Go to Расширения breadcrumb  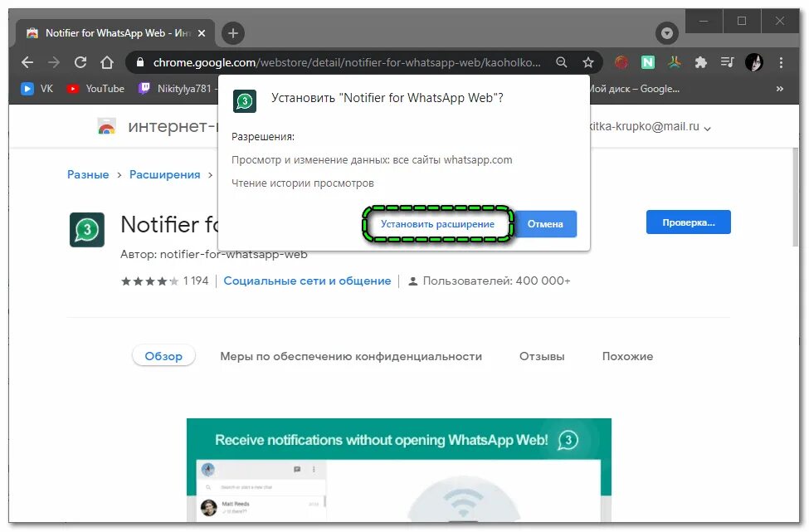pyautogui.click(x=164, y=174)
